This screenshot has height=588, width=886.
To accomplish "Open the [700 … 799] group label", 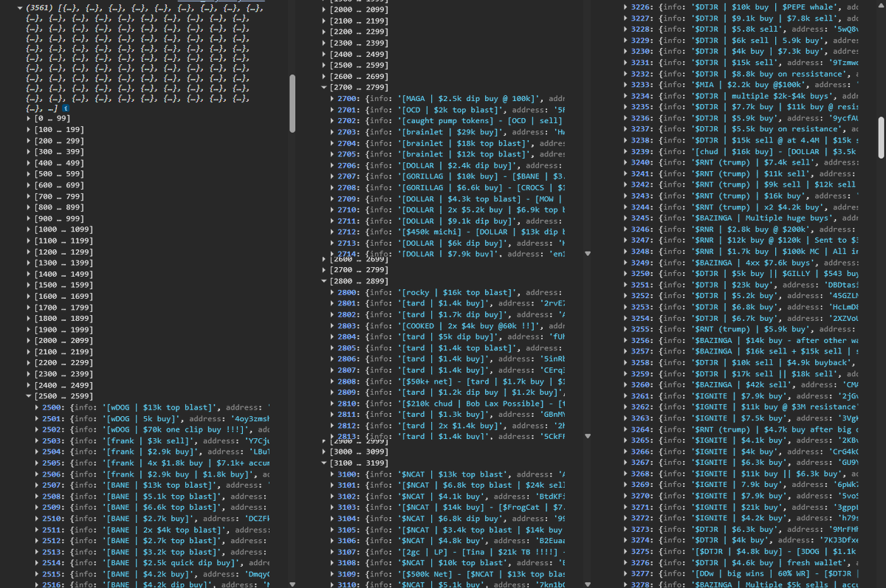I will coord(59,196).
